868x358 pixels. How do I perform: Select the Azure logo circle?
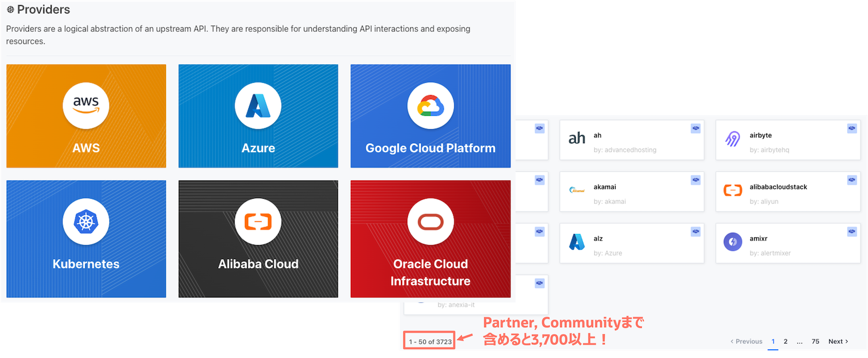click(x=258, y=105)
